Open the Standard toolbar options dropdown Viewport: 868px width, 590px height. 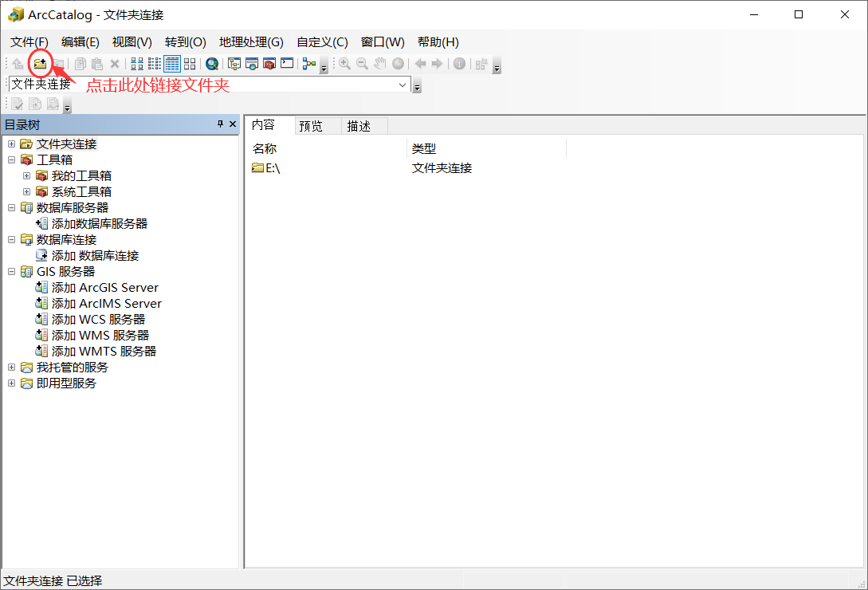324,65
